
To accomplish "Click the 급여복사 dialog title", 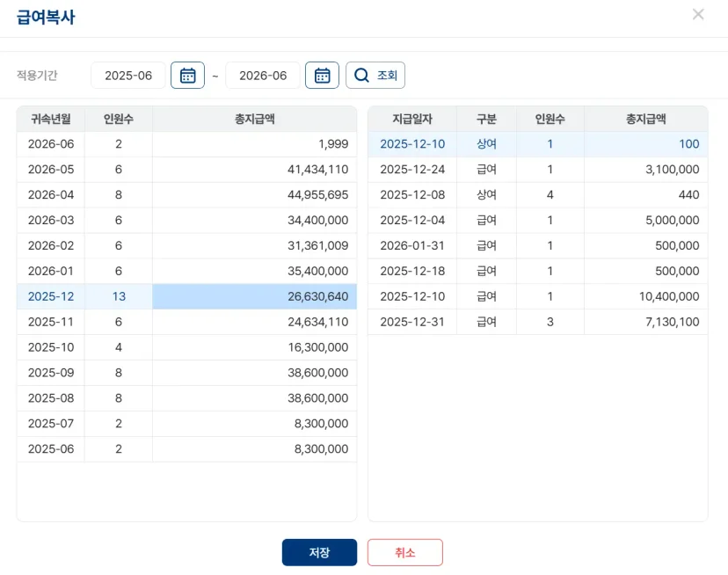I will click(x=46, y=18).
